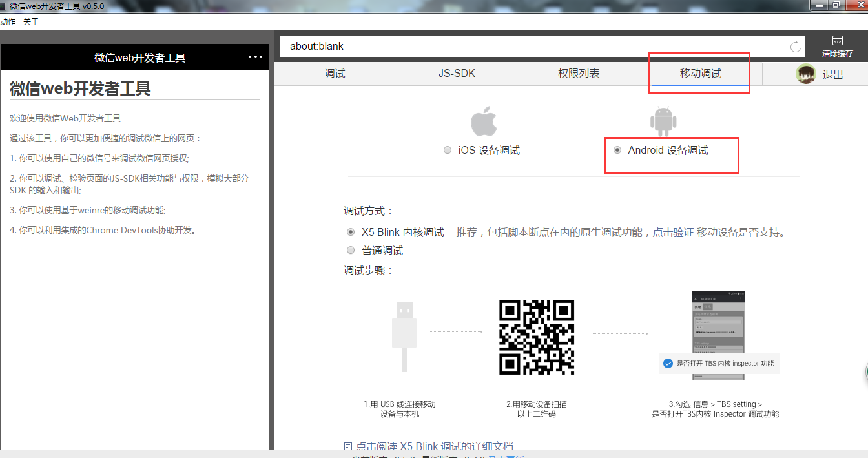Choose 普通调试 debug mode
This screenshot has width=868, height=458.
(x=351, y=250)
